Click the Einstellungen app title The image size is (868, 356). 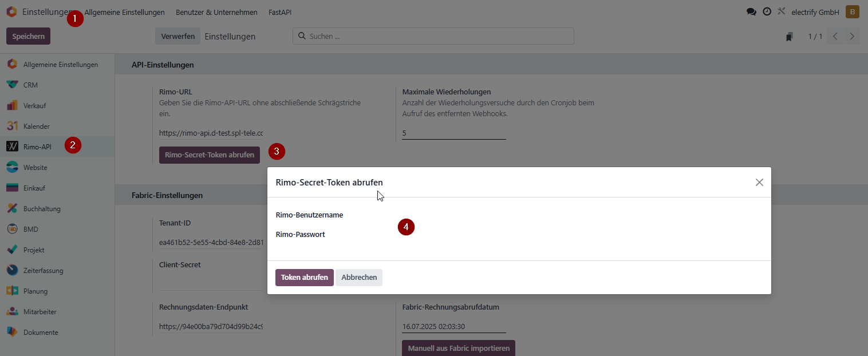click(x=47, y=11)
